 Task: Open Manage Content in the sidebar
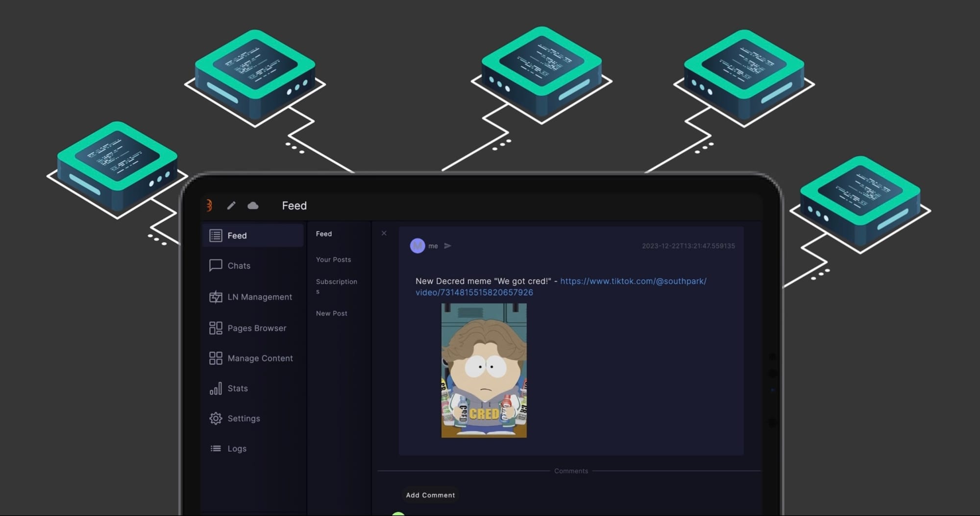253,358
